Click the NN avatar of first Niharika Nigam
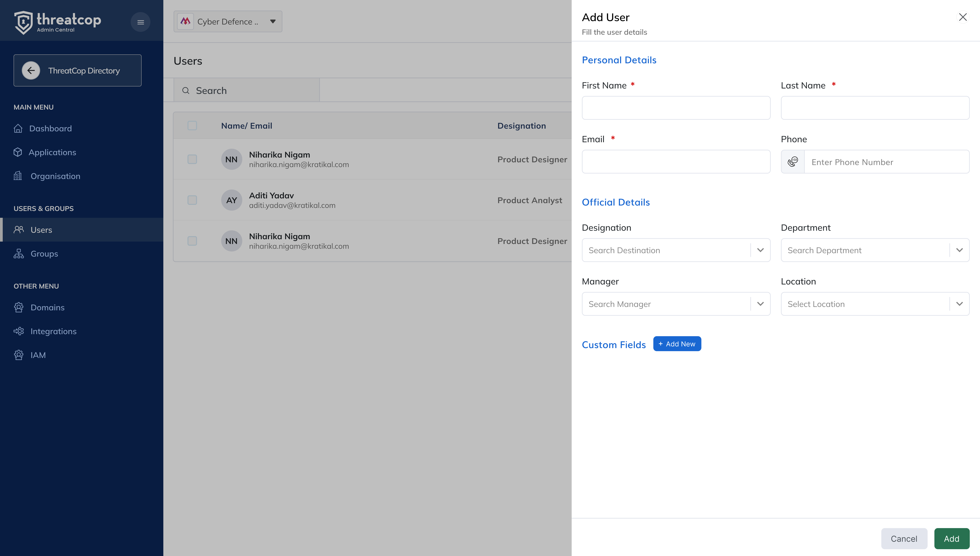 pyautogui.click(x=231, y=159)
